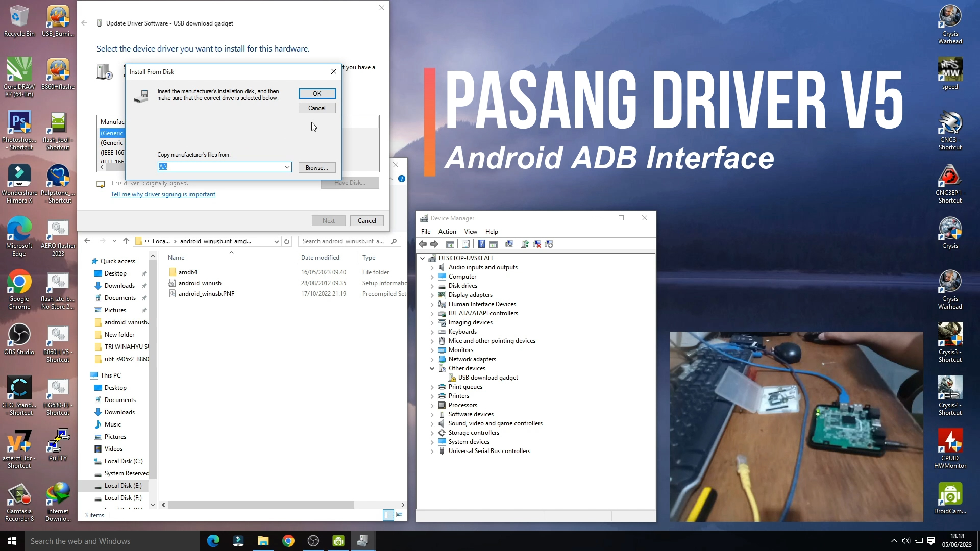
Task: Collapse the Other devices node
Action: [432, 368]
